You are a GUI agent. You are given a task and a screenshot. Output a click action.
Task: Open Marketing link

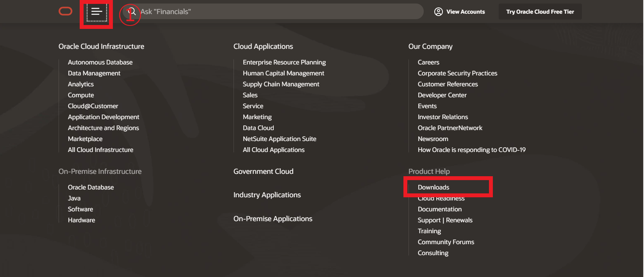(x=257, y=117)
